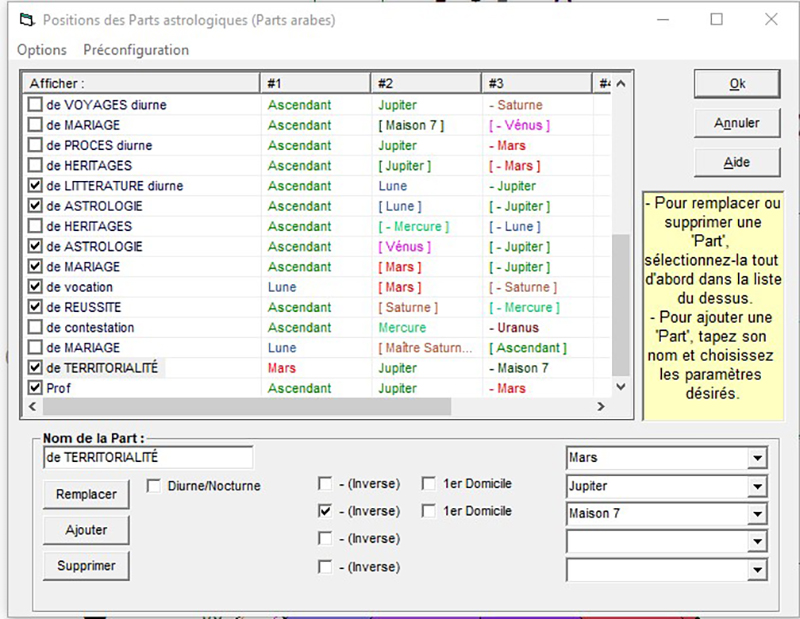Uncheck the ticked Inverse box beside Maison 7
800x619 pixels.
(x=325, y=511)
